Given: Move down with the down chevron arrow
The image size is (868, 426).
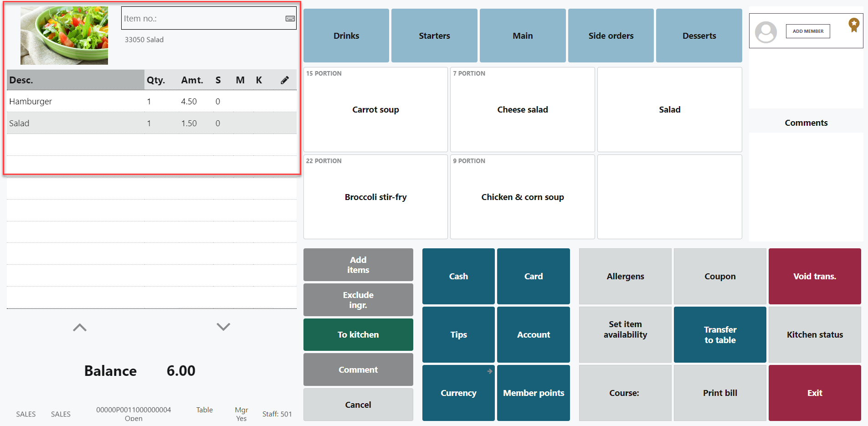Looking at the screenshot, I should click(x=223, y=327).
